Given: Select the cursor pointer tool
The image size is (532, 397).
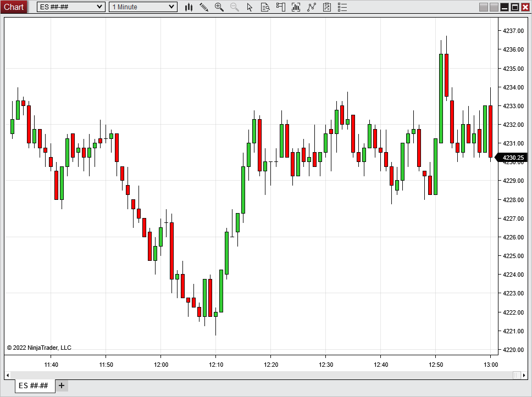Looking at the screenshot, I should (x=250, y=7).
